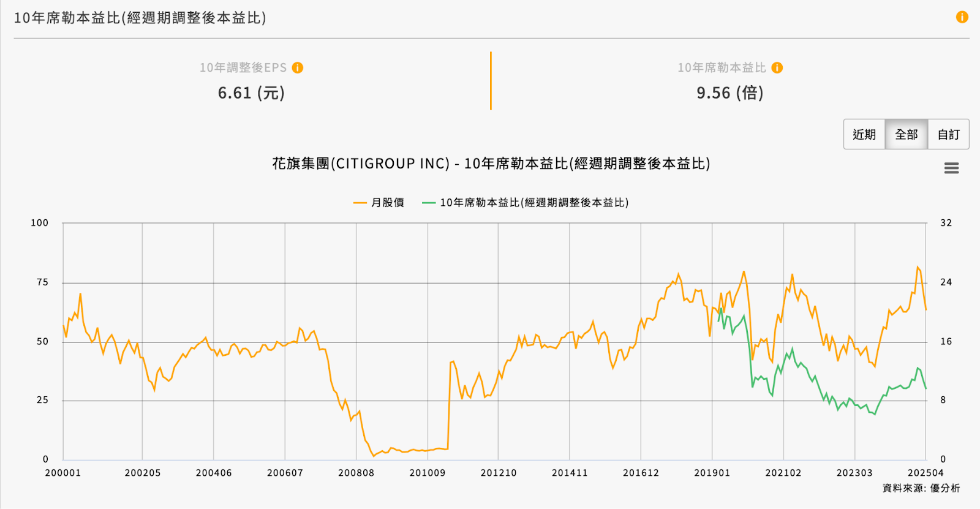Toggle the green 10年席勒本益比 legend series

coord(526,202)
